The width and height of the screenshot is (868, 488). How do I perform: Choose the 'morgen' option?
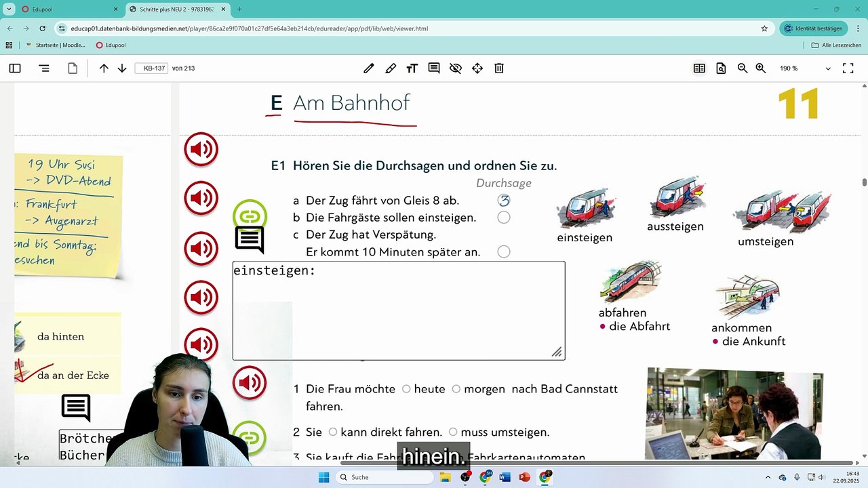point(456,389)
